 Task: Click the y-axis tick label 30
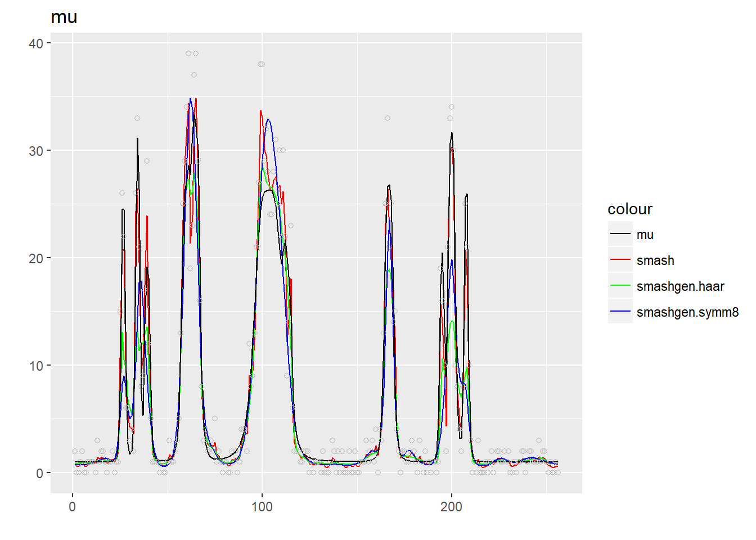click(36, 151)
